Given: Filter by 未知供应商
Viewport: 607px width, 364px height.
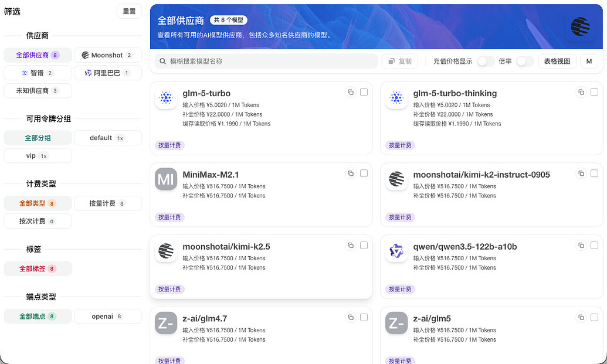Looking at the screenshot, I should pos(38,90).
